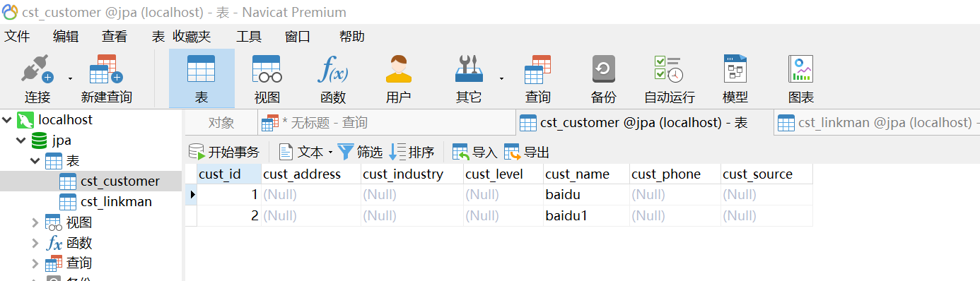Switch to the 无标题 - 查询 tab
This screenshot has height=281, width=980.
[x=386, y=123]
